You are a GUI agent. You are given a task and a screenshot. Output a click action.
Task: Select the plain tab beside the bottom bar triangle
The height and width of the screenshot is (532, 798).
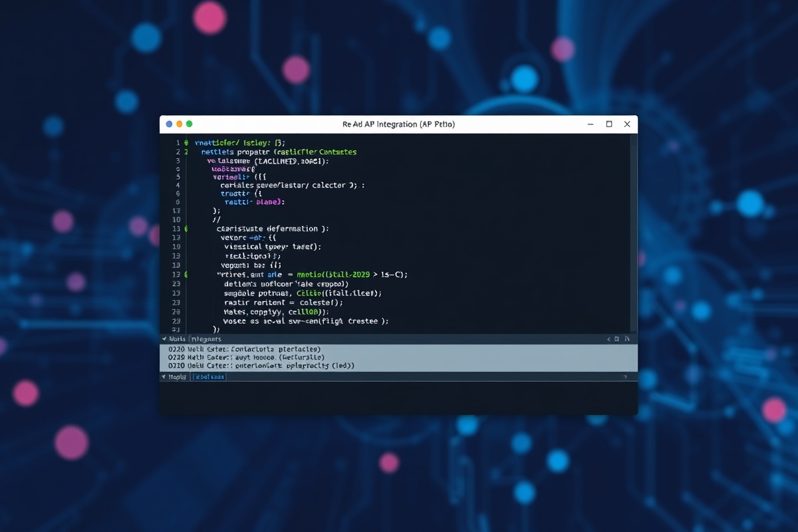(178, 377)
